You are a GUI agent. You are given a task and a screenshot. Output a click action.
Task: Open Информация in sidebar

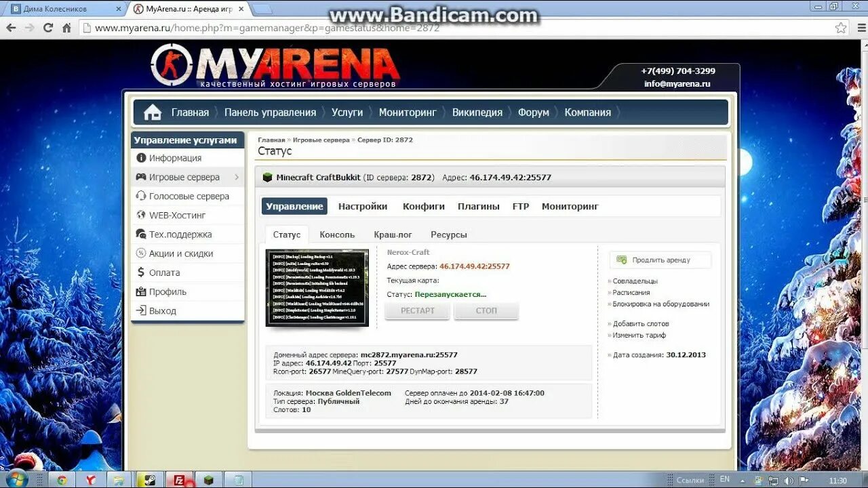pos(175,158)
